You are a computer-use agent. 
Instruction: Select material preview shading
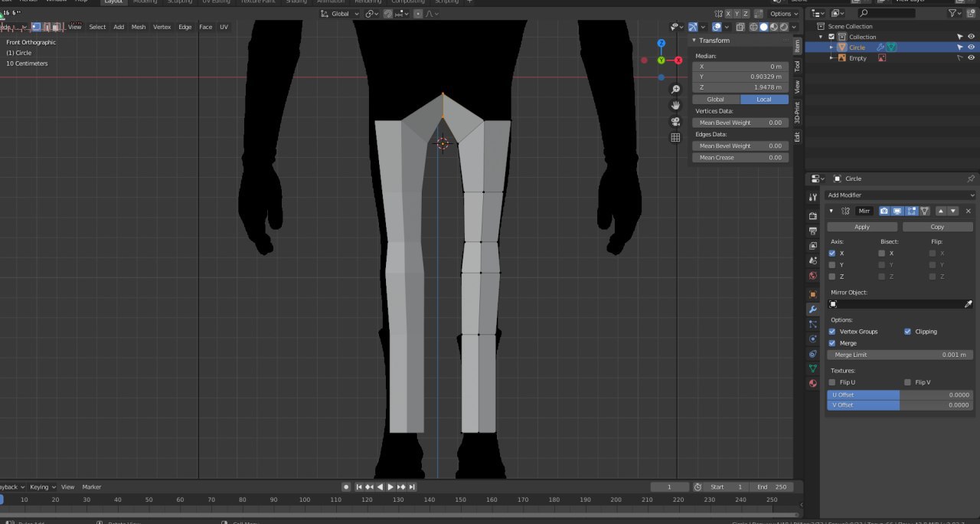coord(773,27)
